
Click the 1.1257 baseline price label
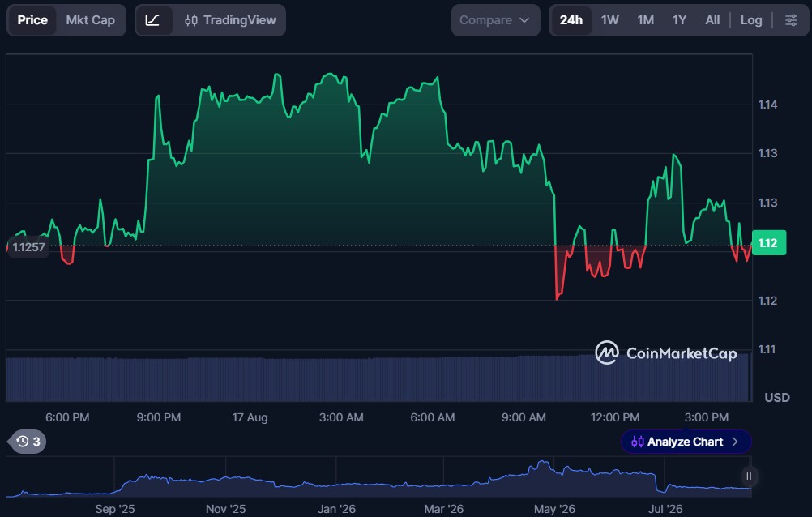tap(28, 247)
